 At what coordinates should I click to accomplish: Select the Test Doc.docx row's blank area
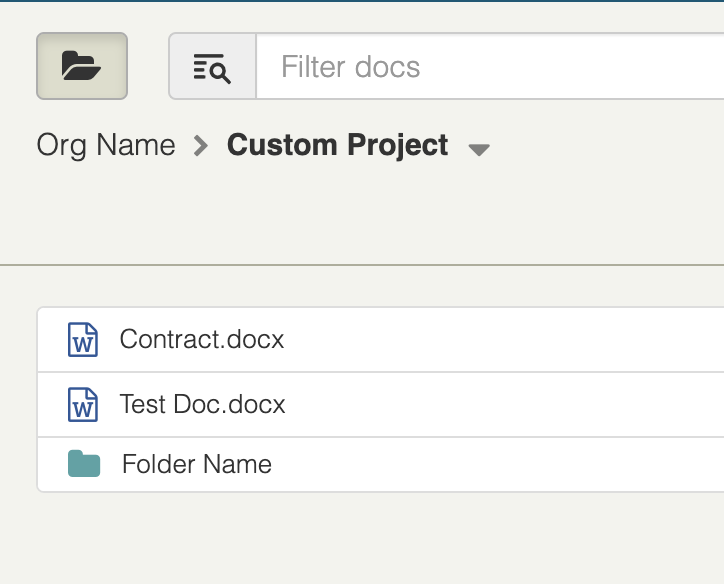(503, 404)
